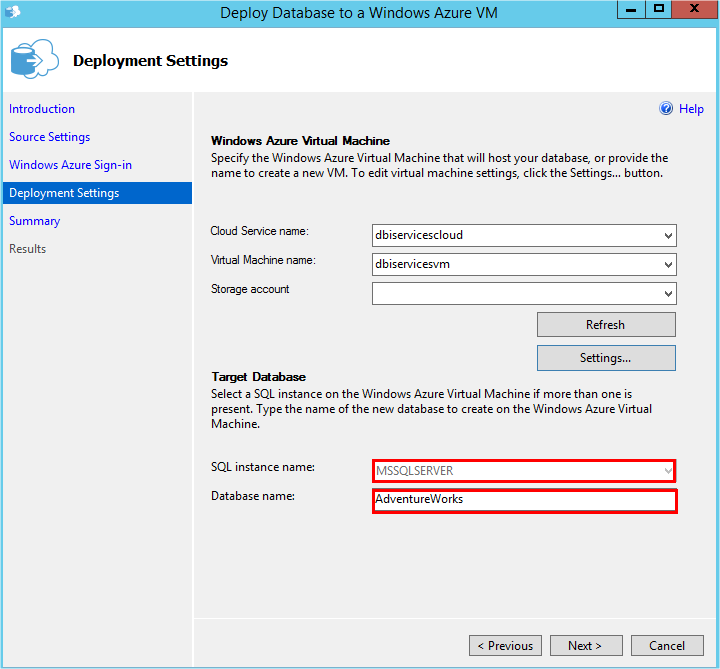720x669 pixels.
Task: Click the database cloud deployment icon
Action: coord(34,59)
